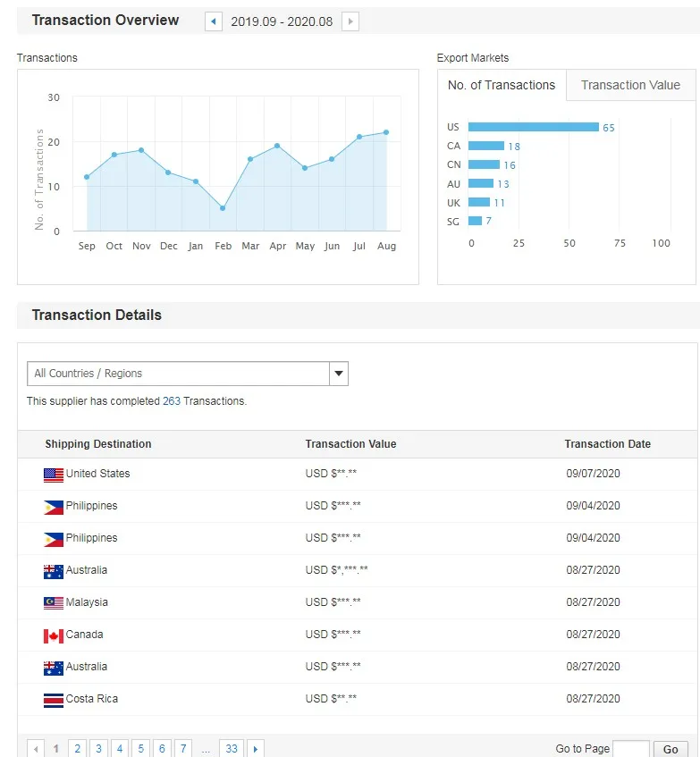
Task: Switch to Transaction Value tab
Action: tap(630, 86)
